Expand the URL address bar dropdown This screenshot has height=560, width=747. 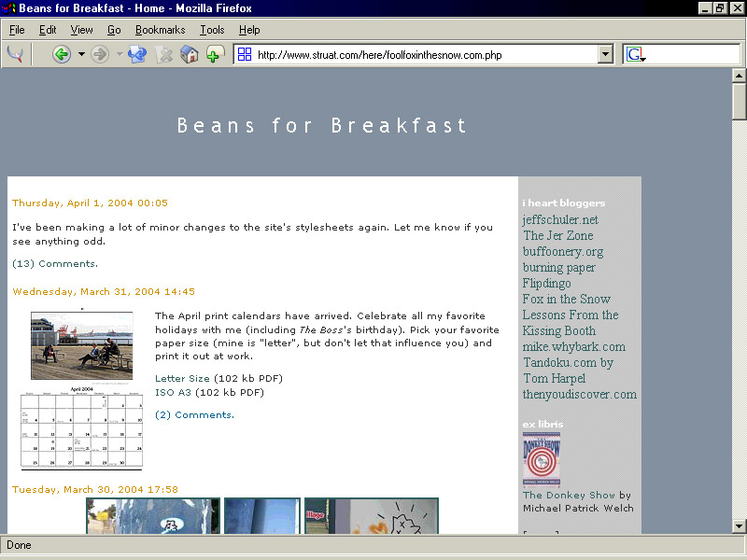pyautogui.click(x=605, y=54)
